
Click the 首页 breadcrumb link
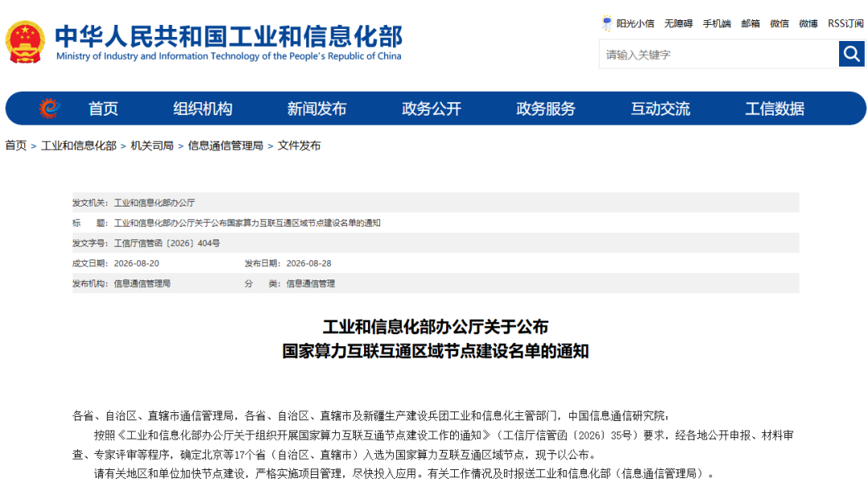click(15, 145)
